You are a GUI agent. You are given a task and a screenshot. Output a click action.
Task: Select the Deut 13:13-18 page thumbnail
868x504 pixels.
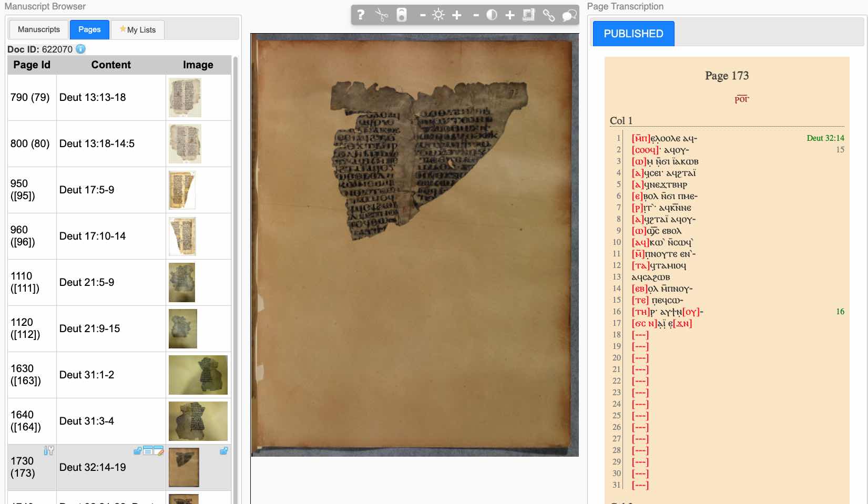click(x=185, y=98)
